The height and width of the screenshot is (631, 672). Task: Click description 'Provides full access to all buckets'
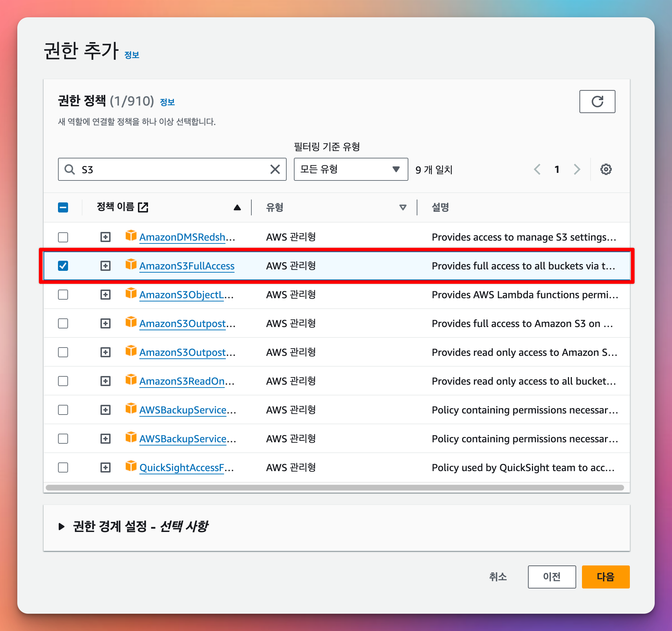pos(523,266)
